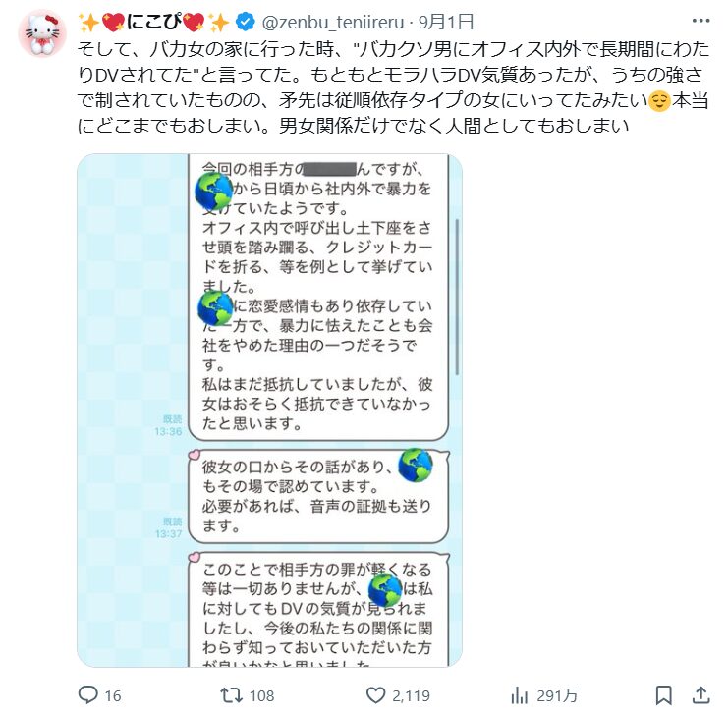Open the @zenbu_teniireru profile handle link
Screen dimensions: 728x717
tap(333, 22)
